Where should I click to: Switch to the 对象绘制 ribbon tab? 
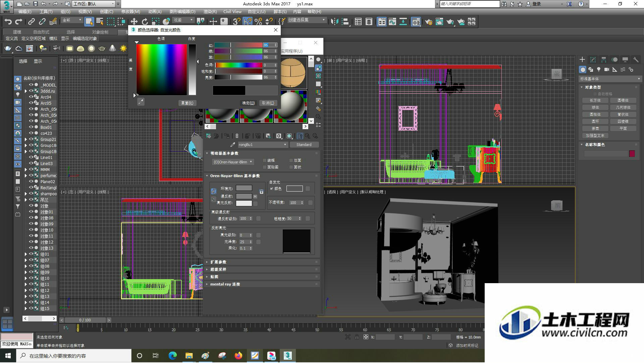pos(100,32)
